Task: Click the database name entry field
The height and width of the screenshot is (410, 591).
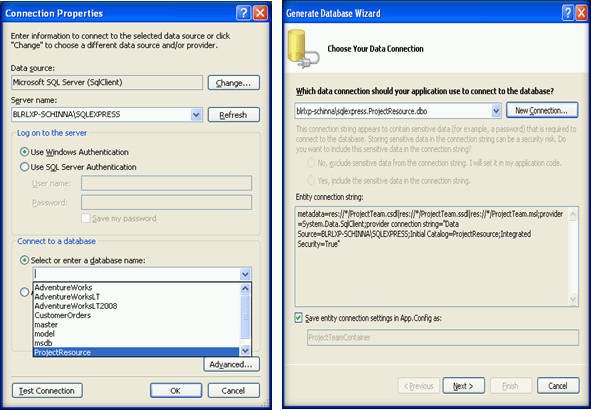Action: (x=136, y=274)
